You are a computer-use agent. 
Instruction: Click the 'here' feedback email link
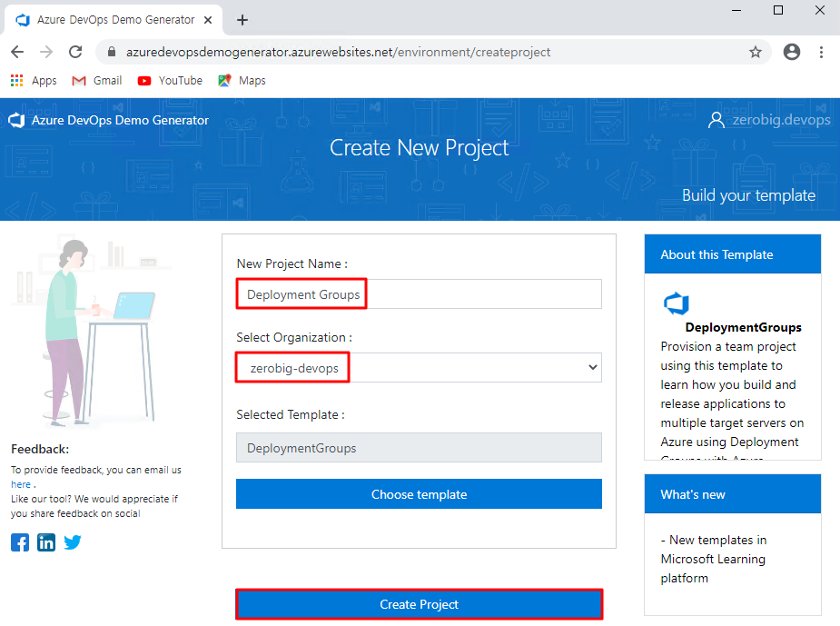point(21,484)
